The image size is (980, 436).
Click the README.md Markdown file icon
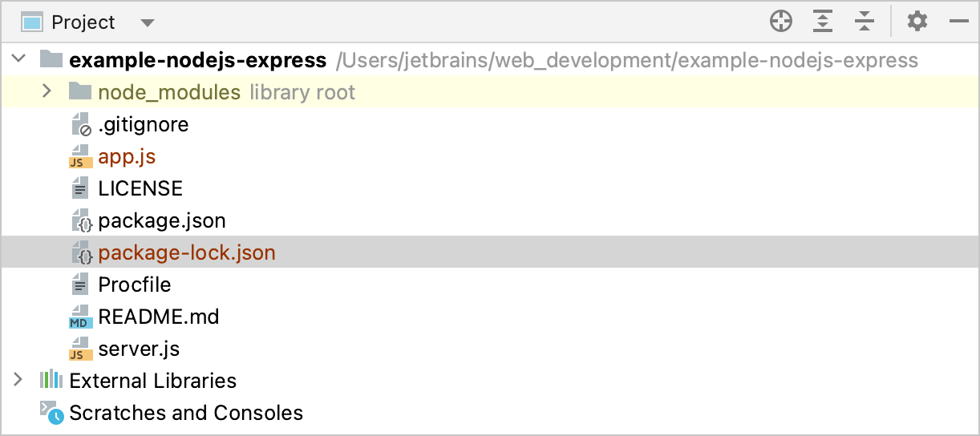tap(79, 317)
